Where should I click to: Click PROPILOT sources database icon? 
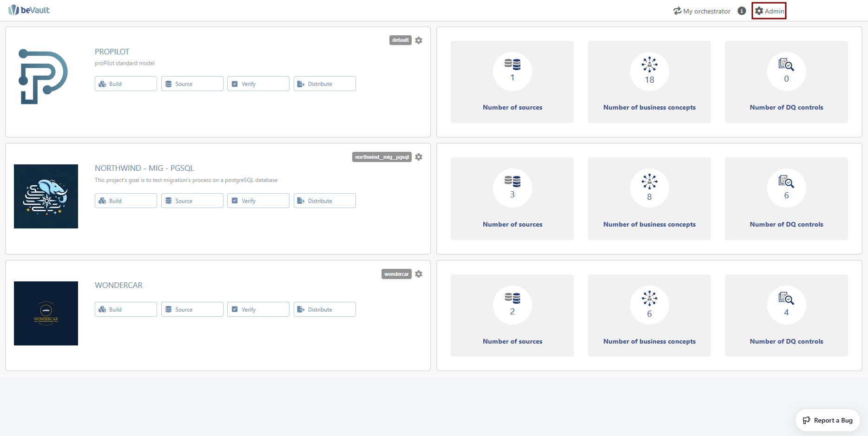point(512,64)
